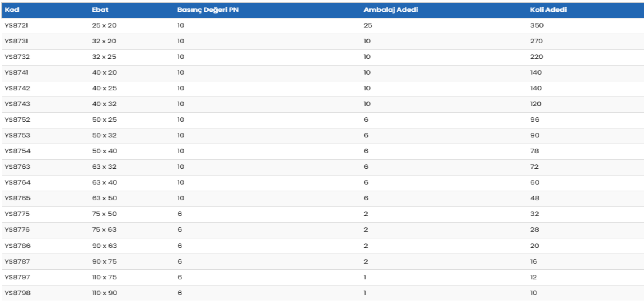The width and height of the screenshot is (644, 304).
Task: Select product code YS8721
Action: 16,25
